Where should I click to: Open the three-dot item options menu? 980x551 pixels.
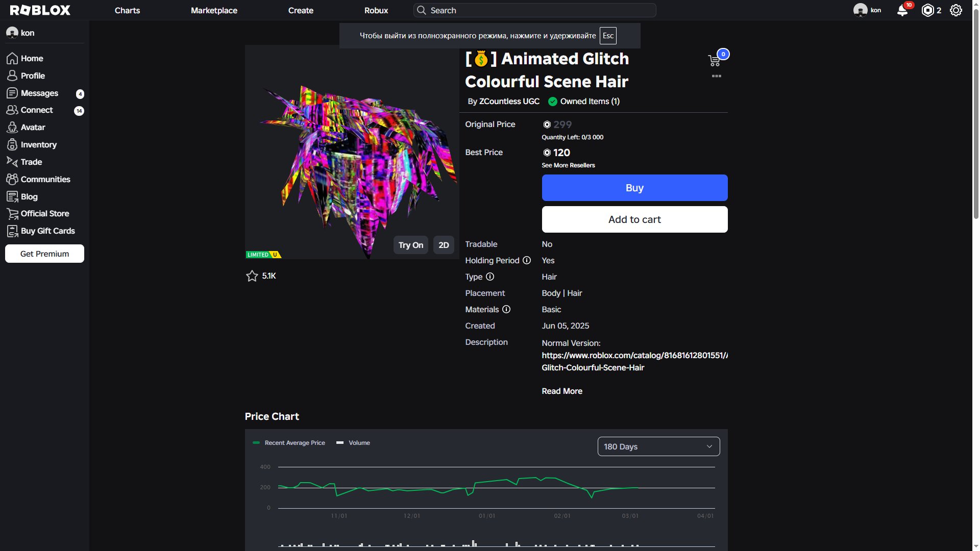[x=717, y=76]
